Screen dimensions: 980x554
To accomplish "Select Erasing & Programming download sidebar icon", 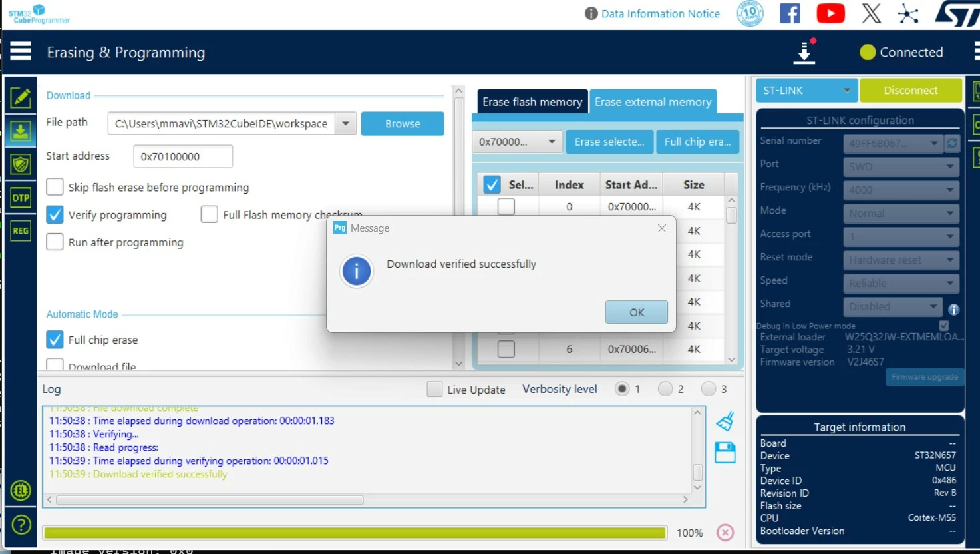I will pos(21,131).
